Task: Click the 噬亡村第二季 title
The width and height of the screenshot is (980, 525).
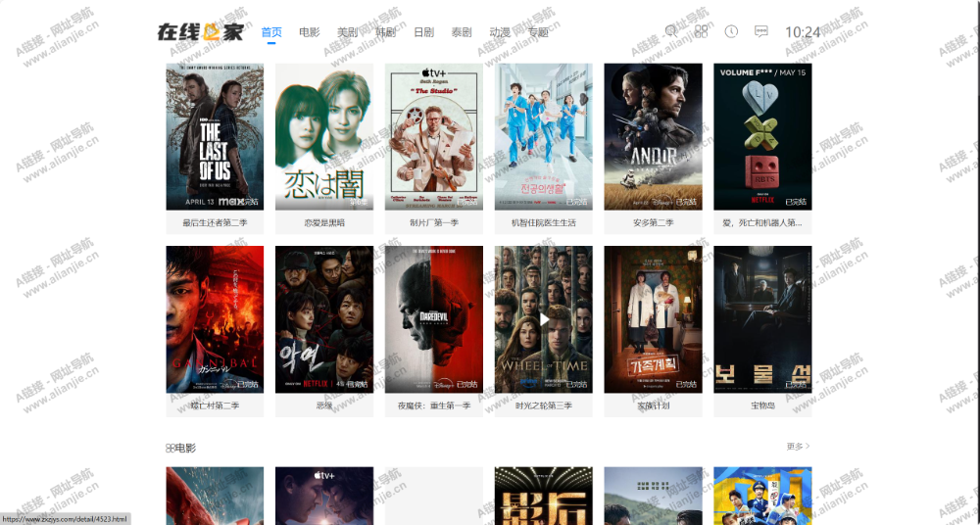Action: (215, 406)
